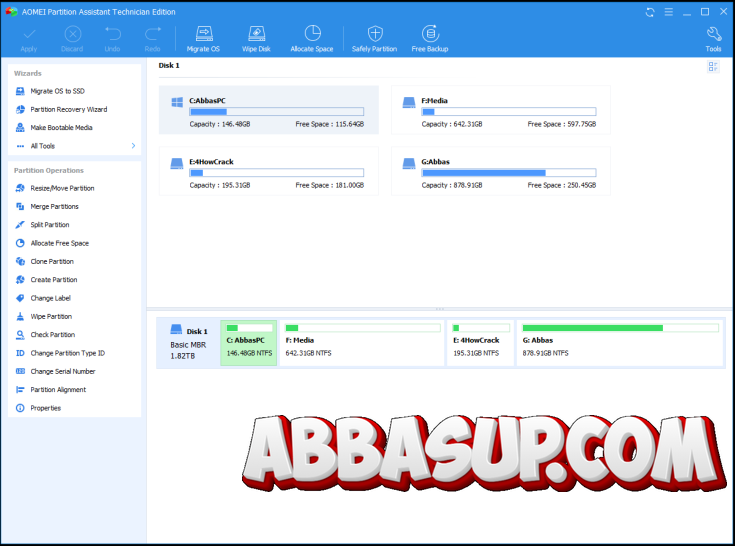
Task: Click the Wizards section heading
Action: pos(28,73)
